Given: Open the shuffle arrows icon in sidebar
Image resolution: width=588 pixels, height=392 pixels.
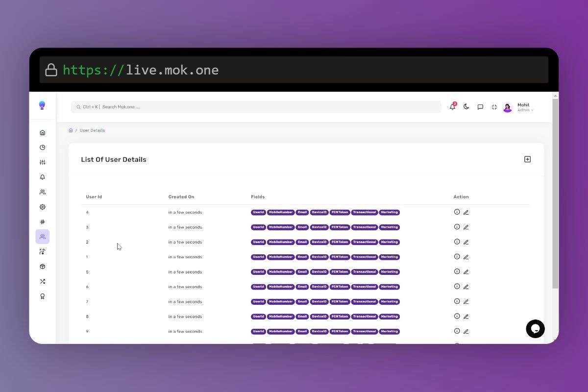Looking at the screenshot, I should click(x=42, y=281).
